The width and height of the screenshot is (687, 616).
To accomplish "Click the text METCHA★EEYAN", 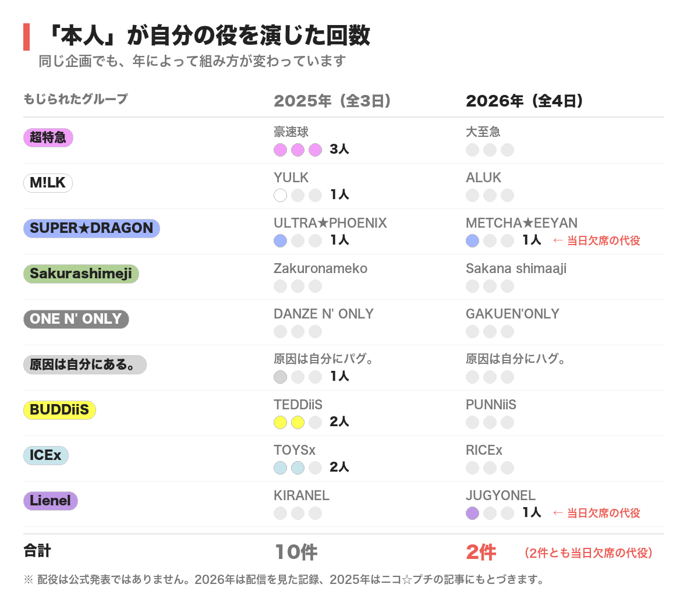I will coord(522,223).
